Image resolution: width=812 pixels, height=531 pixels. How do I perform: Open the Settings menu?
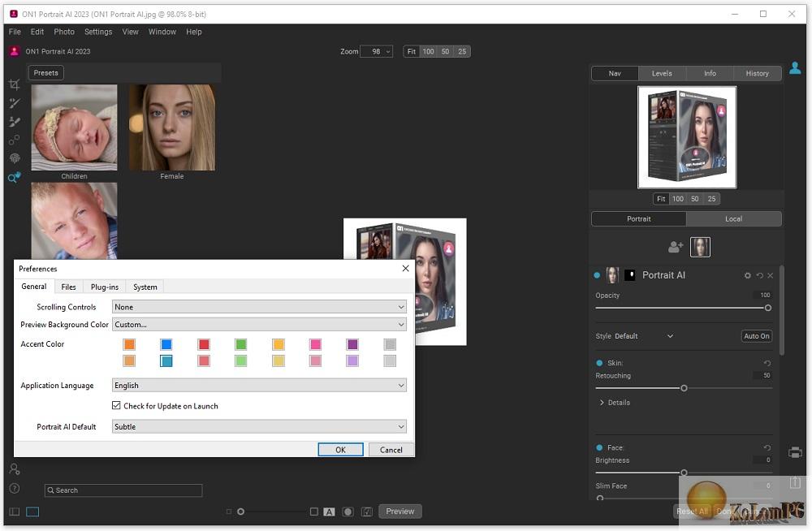(98, 32)
